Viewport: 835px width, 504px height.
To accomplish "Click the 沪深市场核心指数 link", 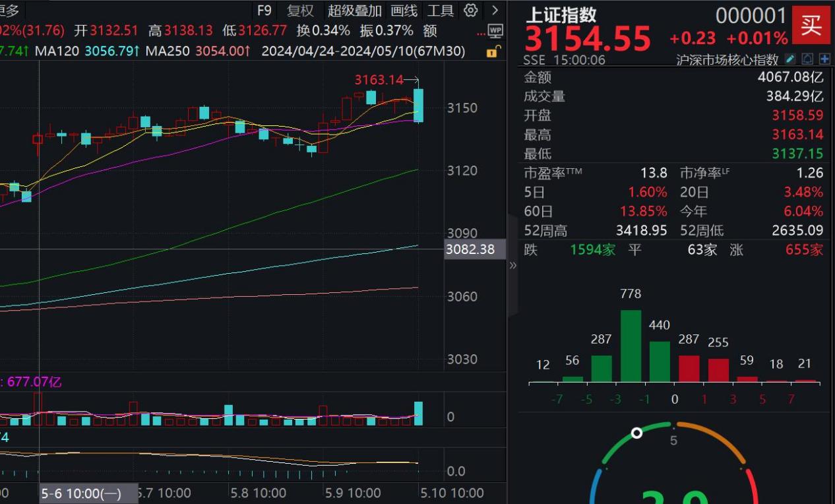I will point(727,60).
